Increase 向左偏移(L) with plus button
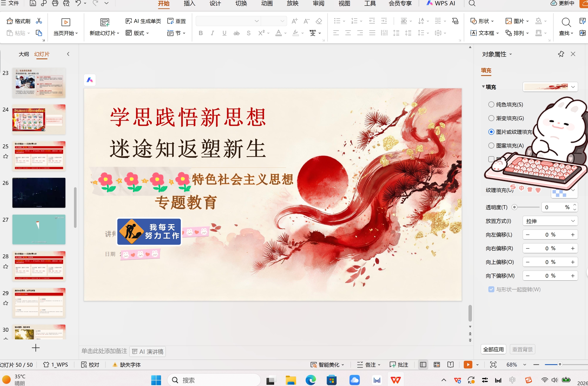This screenshot has width=588, height=386. click(573, 235)
